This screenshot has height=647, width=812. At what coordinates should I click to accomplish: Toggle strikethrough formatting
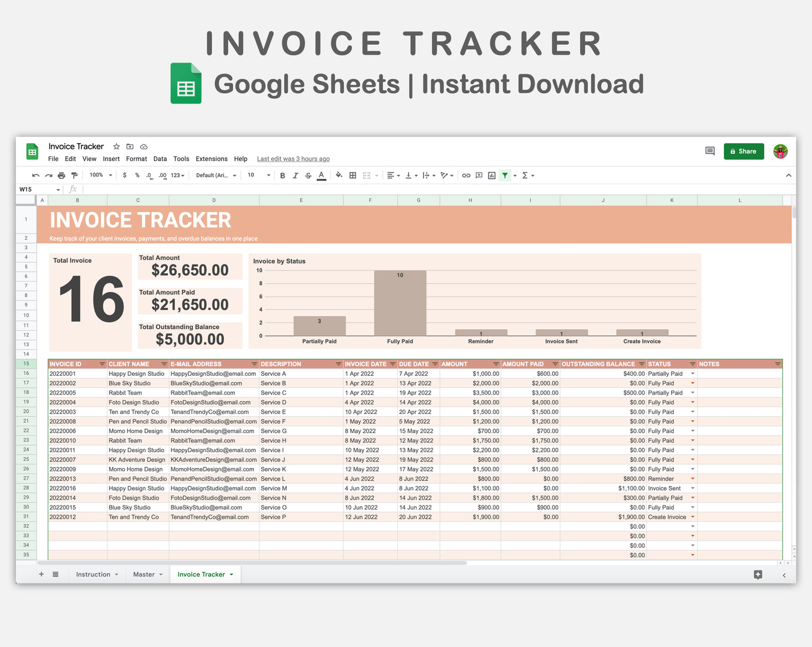coord(308,175)
